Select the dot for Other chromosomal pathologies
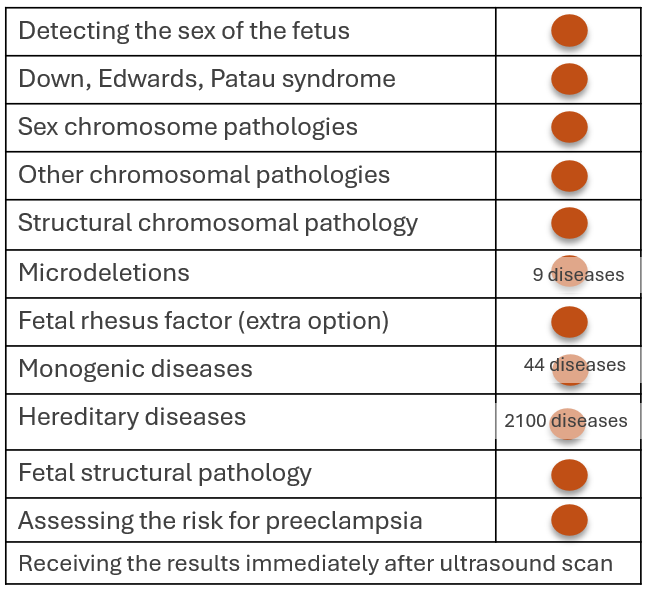 pyautogui.click(x=569, y=176)
